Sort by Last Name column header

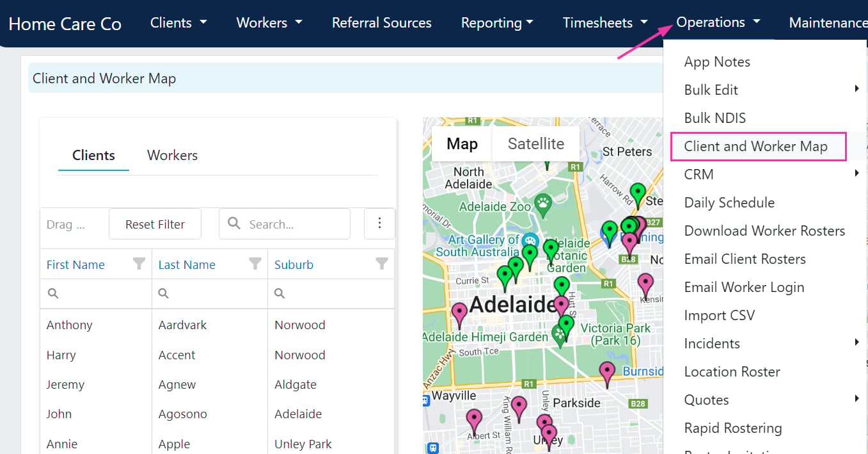click(187, 264)
